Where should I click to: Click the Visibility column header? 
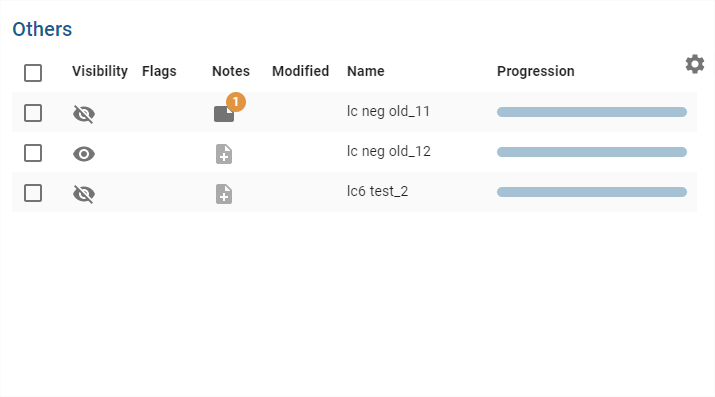tap(100, 71)
